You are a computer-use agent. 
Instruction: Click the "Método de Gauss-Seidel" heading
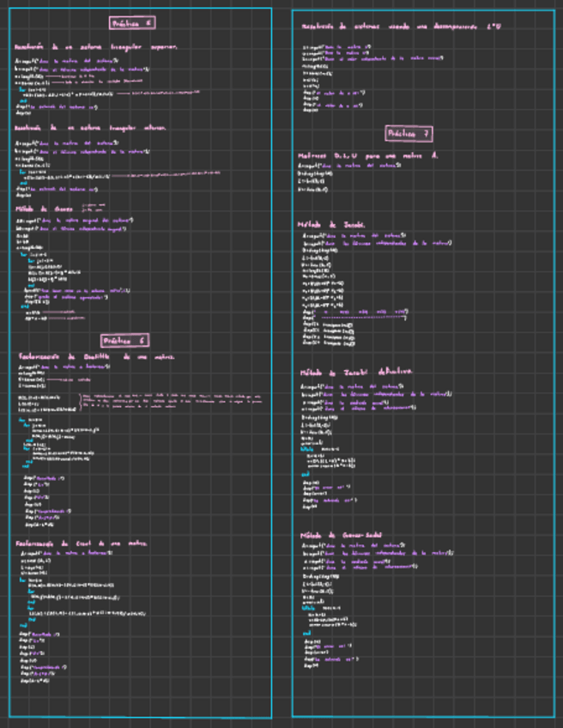coord(339,535)
